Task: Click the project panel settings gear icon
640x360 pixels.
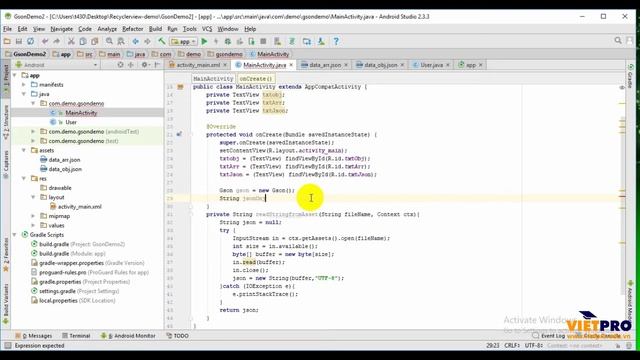Action: [x=144, y=65]
